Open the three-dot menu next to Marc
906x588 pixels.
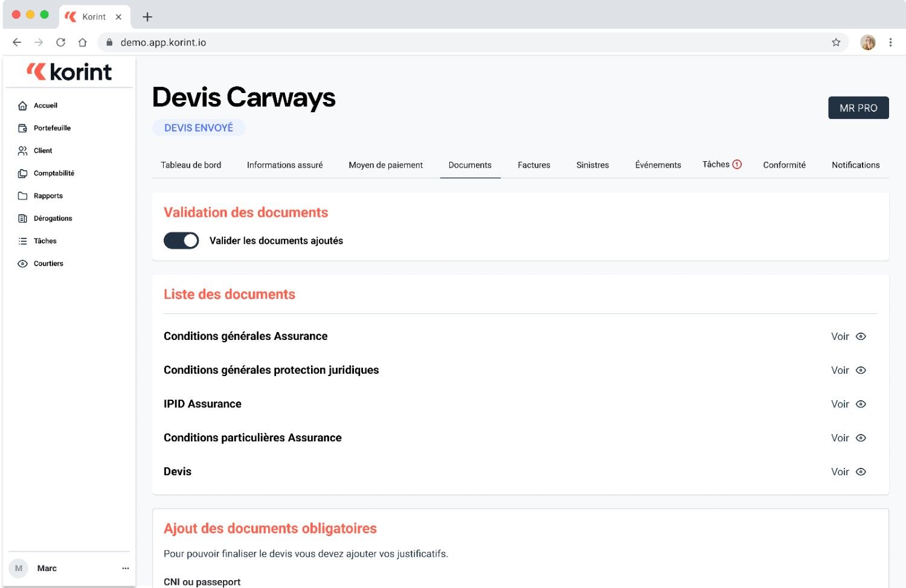click(x=126, y=568)
